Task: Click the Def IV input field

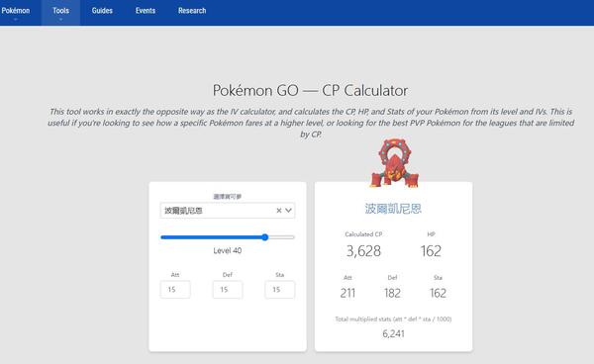Action: click(x=228, y=290)
